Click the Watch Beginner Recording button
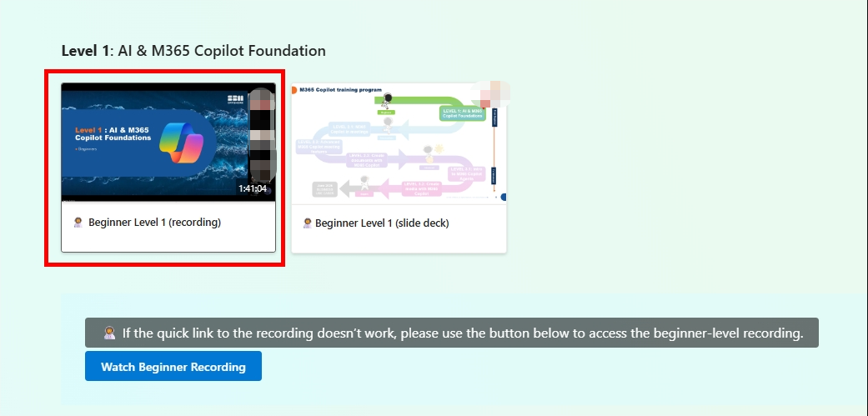 [173, 366]
